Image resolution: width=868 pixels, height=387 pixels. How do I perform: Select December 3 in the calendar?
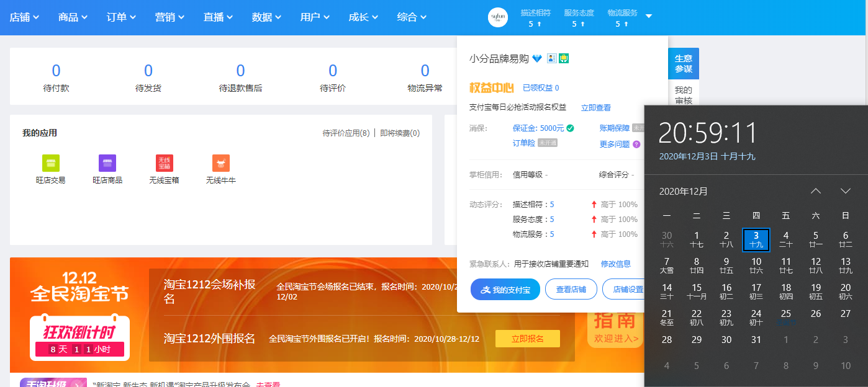(756, 239)
